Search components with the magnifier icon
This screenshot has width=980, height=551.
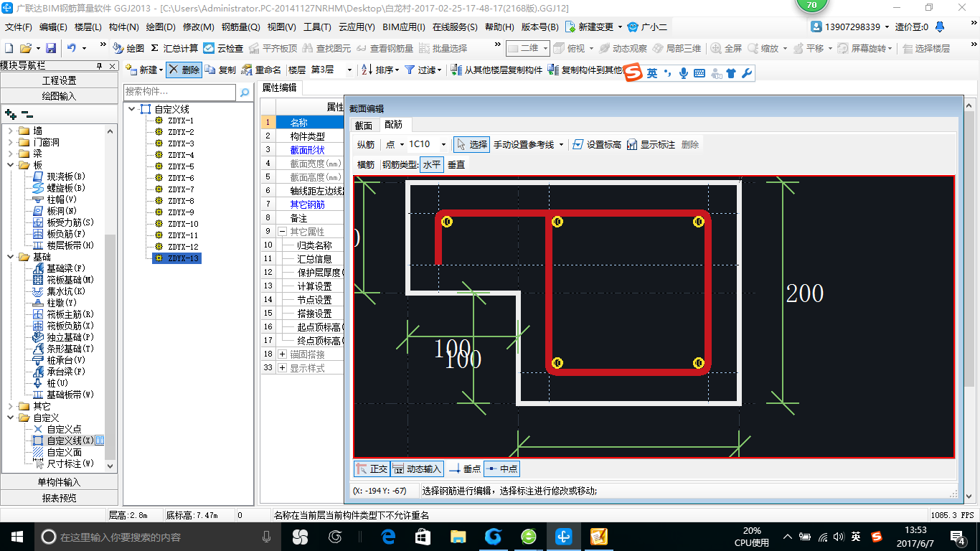tap(245, 92)
